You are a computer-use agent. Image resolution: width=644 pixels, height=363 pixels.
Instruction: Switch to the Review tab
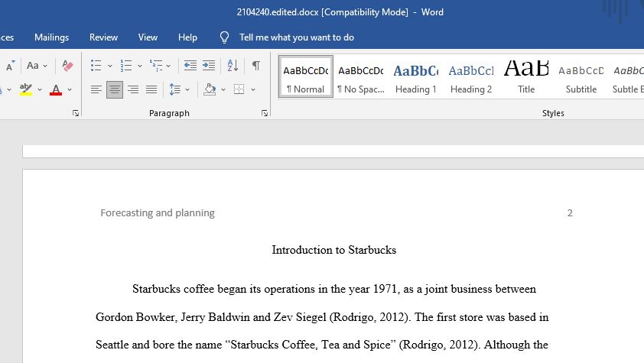[103, 37]
